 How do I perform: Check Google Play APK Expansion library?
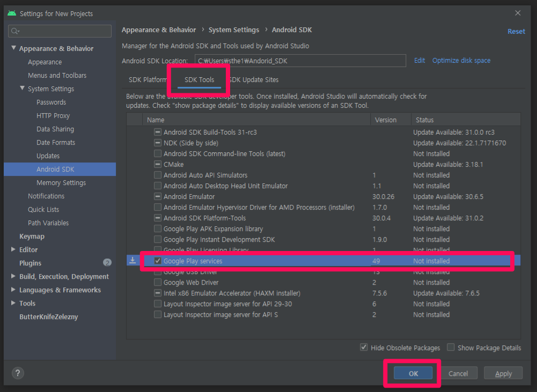[x=158, y=228]
